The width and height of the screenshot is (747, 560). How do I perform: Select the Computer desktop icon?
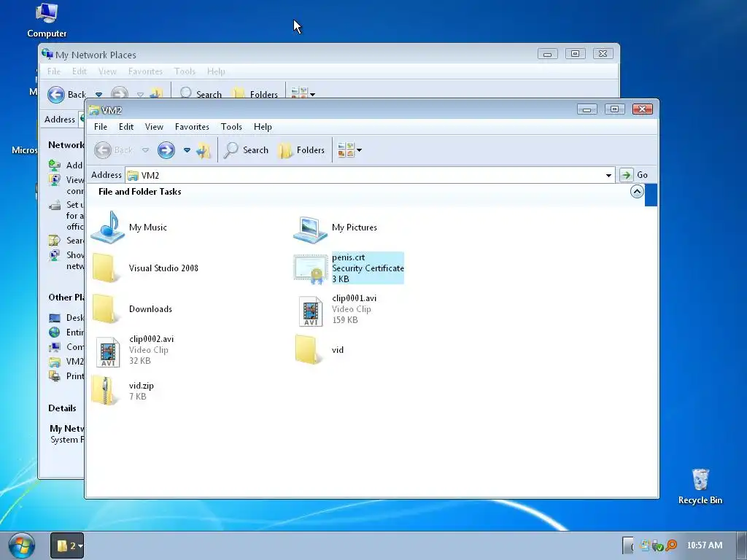[x=47, y=20]
